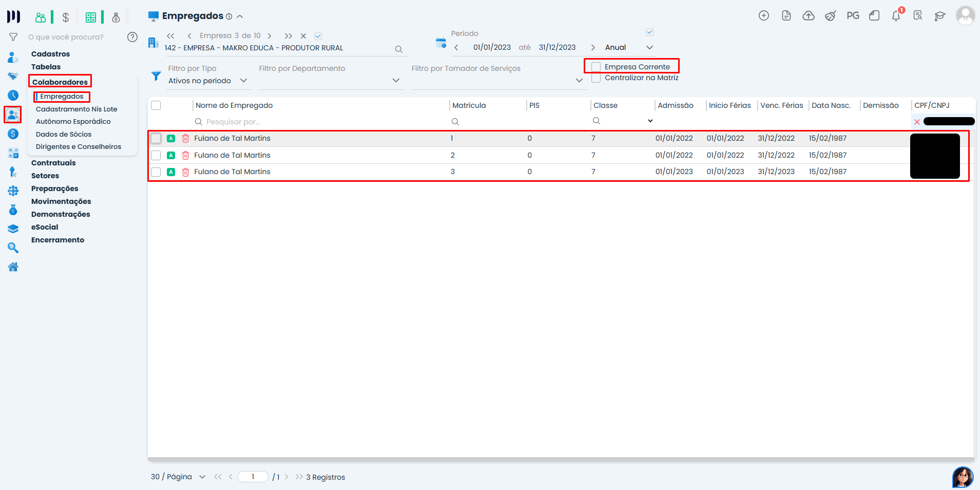Click the cloud upload icon
Screen dimensions: 980x490
pos(809,16)
